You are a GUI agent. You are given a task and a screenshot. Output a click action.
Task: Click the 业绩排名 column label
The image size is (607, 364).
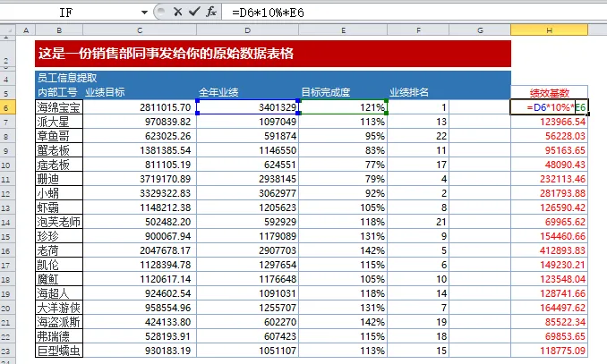pos(409,92)
